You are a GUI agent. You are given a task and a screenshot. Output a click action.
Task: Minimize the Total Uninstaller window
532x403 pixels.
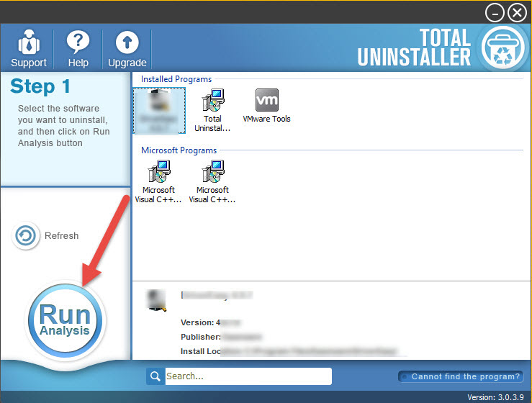495,12
